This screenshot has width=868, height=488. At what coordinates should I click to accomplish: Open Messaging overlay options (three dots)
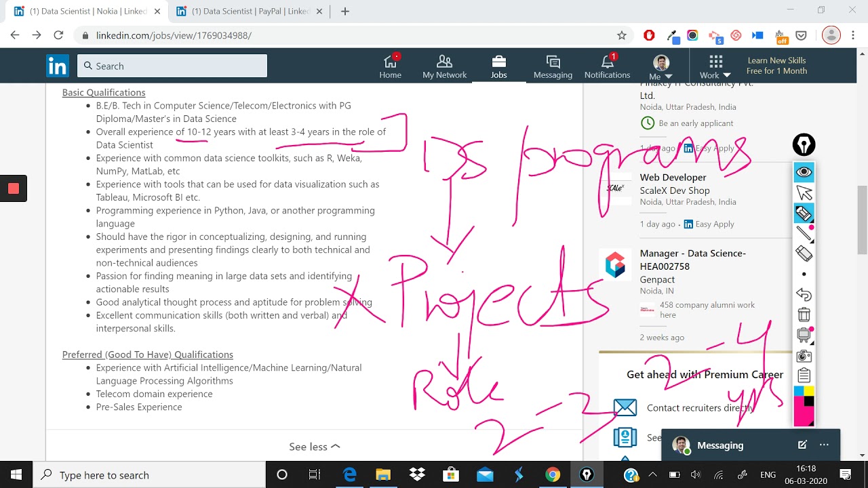tap(824, 445)
